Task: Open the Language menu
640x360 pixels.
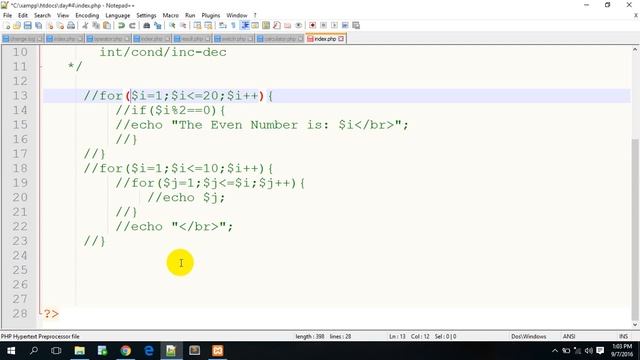Action: (118, 15)
